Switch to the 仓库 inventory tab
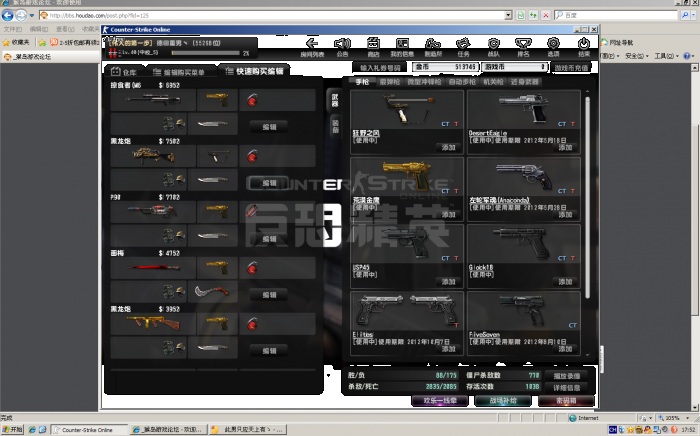 click(124, 72)
